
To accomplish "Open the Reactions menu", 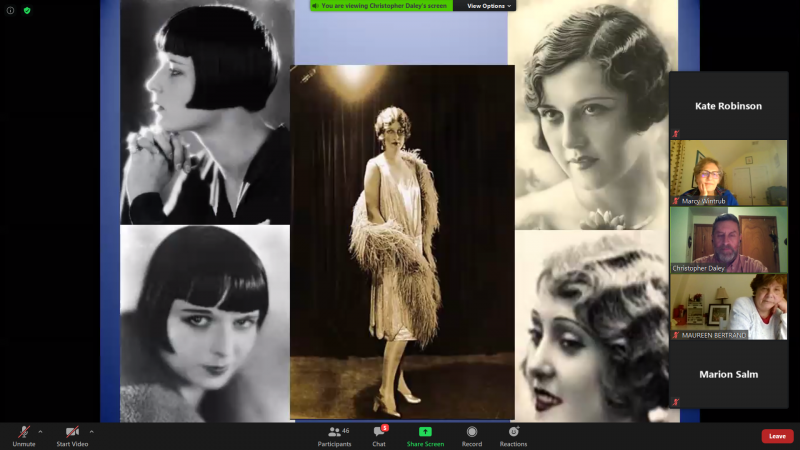I will click(513, 436).
